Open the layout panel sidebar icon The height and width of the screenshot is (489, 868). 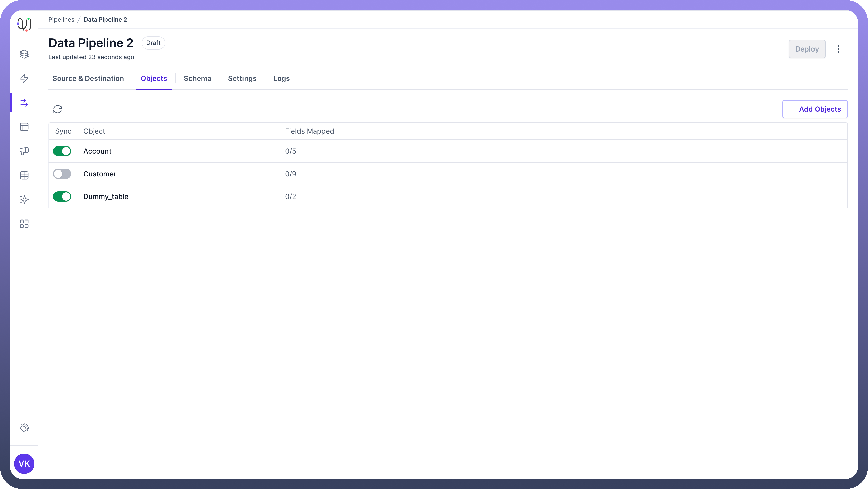[24, 127]
